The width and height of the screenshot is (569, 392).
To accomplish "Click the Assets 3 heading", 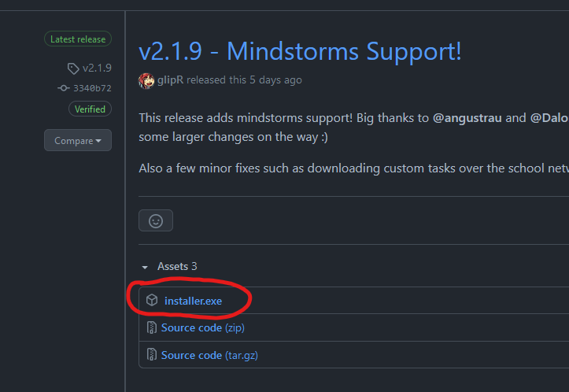I will tap(177, 266).
